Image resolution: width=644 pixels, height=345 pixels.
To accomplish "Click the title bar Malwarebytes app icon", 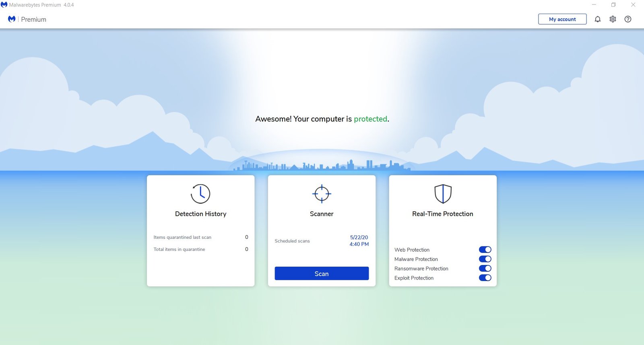I will tap(4, 5).
